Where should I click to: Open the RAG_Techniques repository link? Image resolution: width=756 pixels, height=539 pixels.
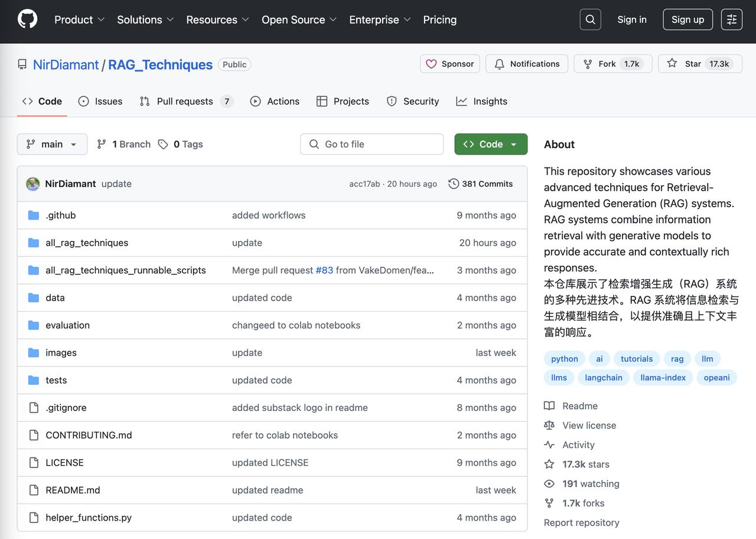(x=160, y=64)
